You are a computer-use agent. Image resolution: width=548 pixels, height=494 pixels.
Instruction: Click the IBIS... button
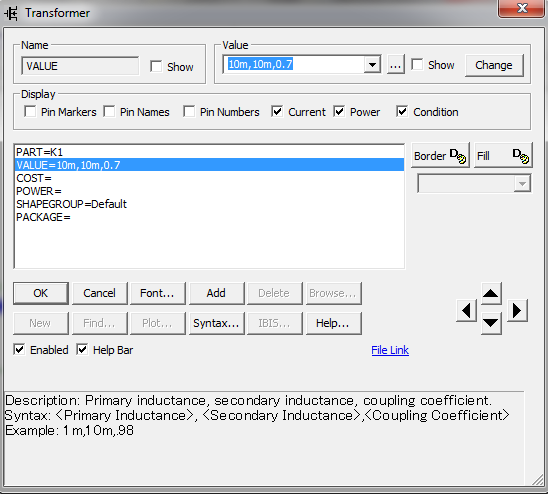pos(275,323)
